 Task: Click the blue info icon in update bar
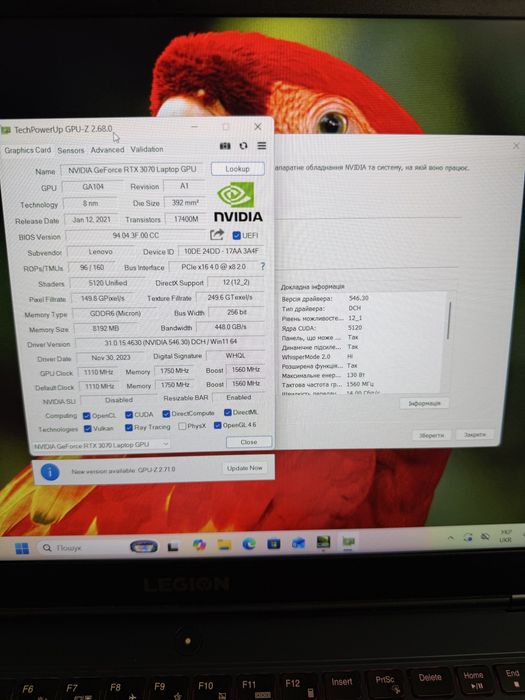pyautogui.click(x=50, y=471)
